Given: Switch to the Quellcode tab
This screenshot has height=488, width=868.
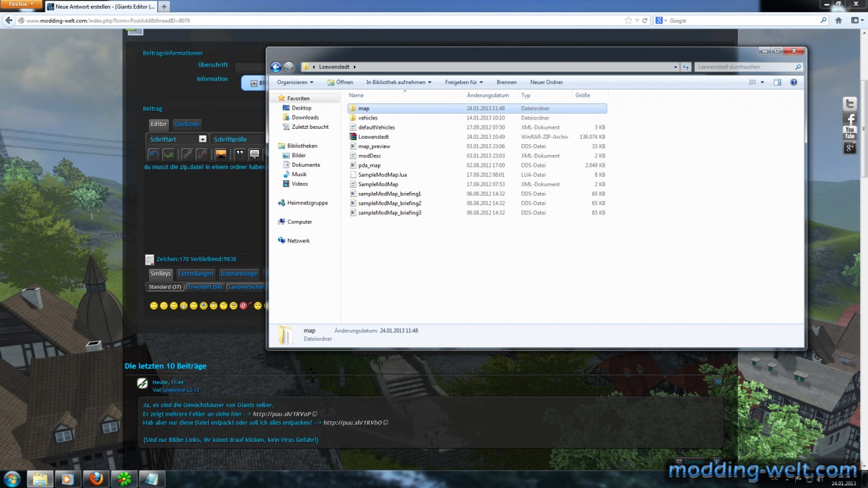Looking at the screenshot, I should point(186,124).
